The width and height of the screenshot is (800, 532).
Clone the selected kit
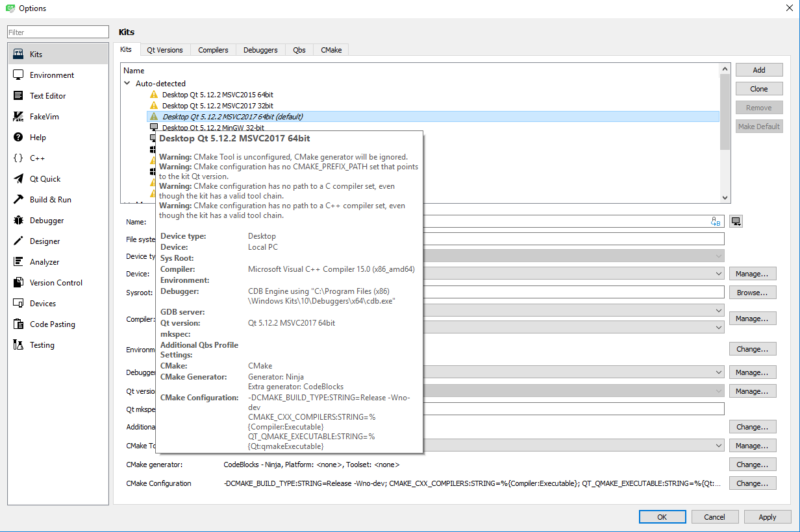(759, 89)
